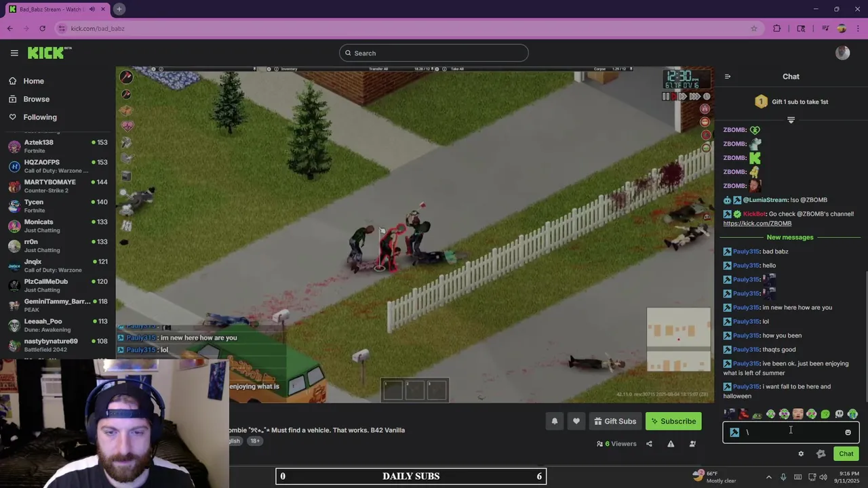The height and width of the screenshot is (488, 868).
Task: Bookmark this page with the star icon
Action: point(754,28)
